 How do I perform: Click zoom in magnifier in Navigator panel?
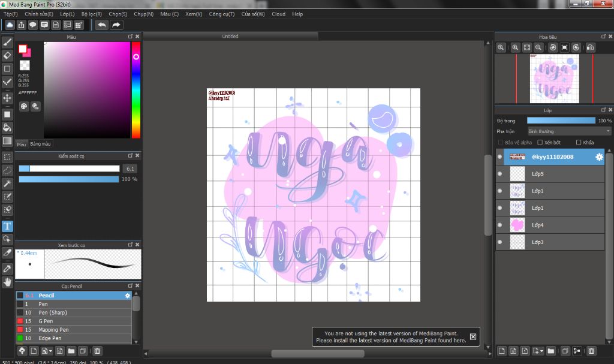pyautogui.click(x=515, y=47)
